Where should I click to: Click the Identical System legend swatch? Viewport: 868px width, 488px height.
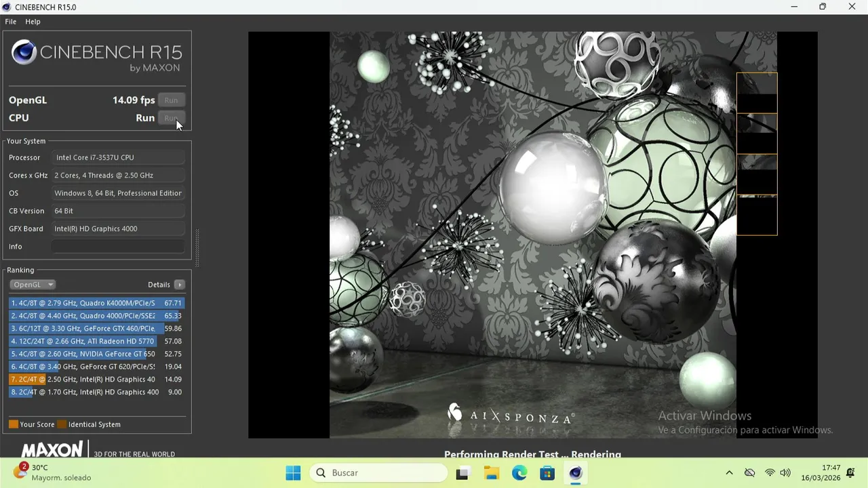tap(62, 424)
